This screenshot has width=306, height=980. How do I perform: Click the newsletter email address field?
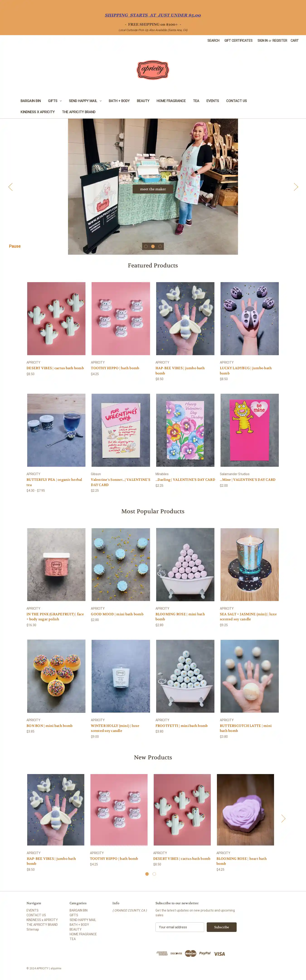[x=180, y=927]
